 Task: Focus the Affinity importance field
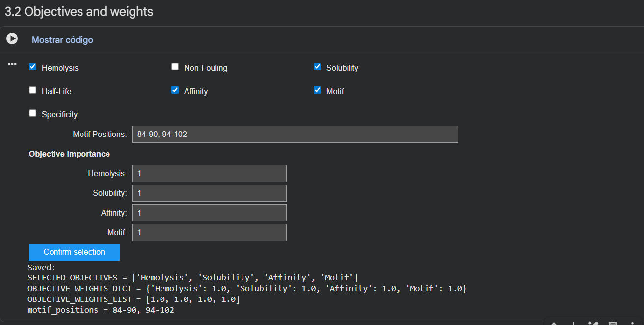209,213
